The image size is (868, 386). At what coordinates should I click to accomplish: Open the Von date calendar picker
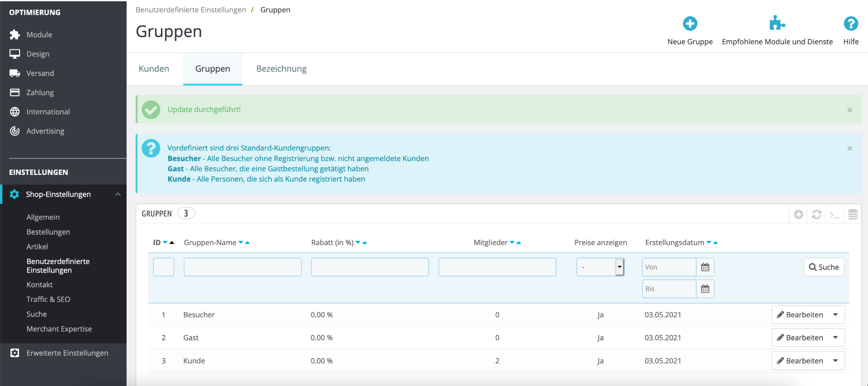pyautogui.click(x=705, y=267)
